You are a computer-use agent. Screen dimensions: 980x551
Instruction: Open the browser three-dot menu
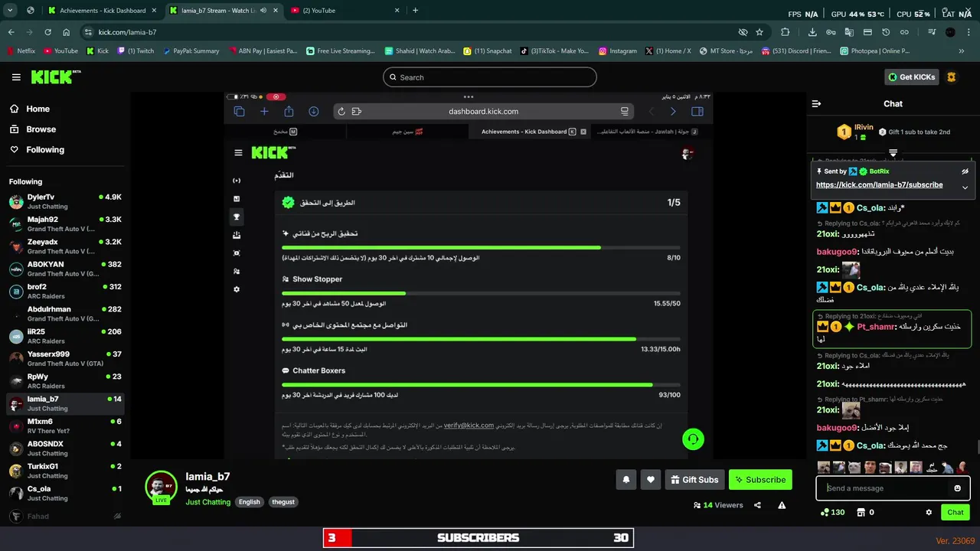tap(969, 32)
